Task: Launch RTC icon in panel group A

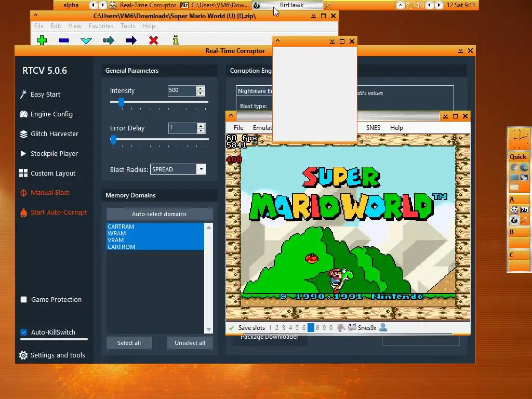Action: (514, 210)
